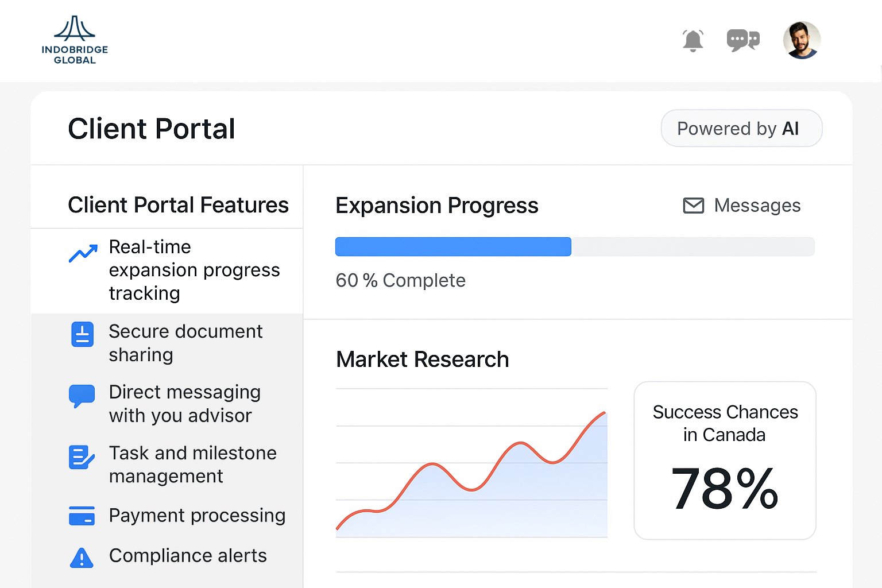The width and height of the screenshot is (882, 588).
Task: Select Compliance alerts in the features list
Action: click(188, 555)
